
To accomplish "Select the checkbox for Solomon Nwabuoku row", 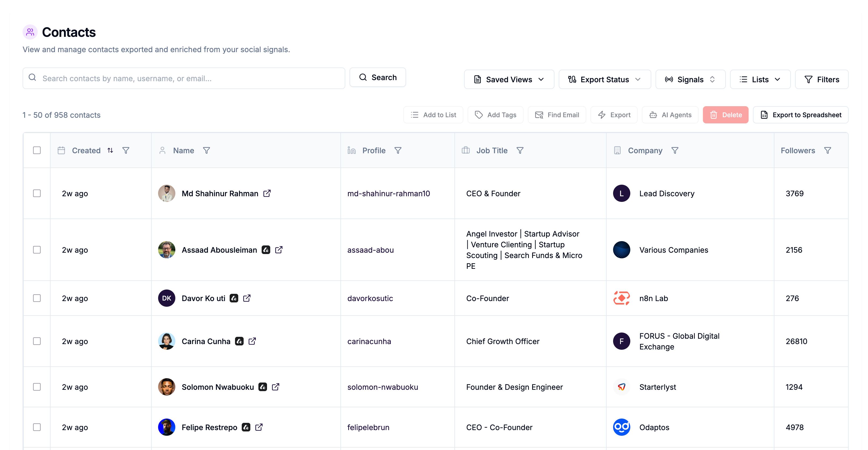I will [37, 387].
